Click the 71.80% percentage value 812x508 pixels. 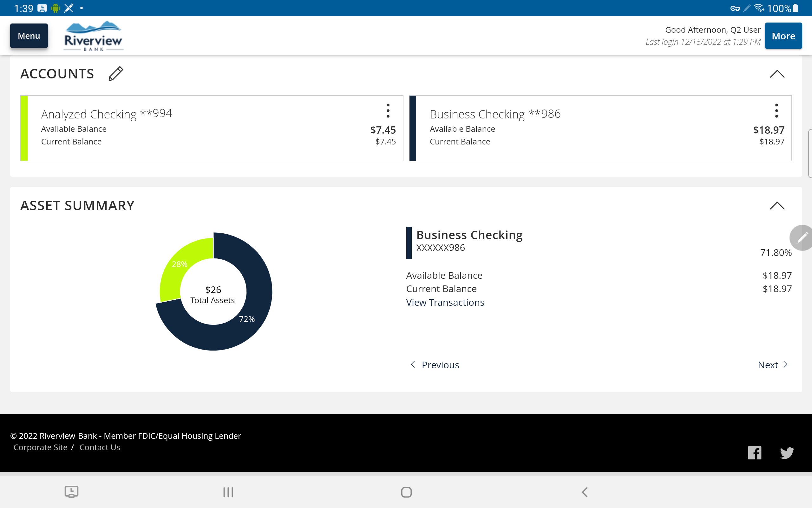tap(776, 253)
